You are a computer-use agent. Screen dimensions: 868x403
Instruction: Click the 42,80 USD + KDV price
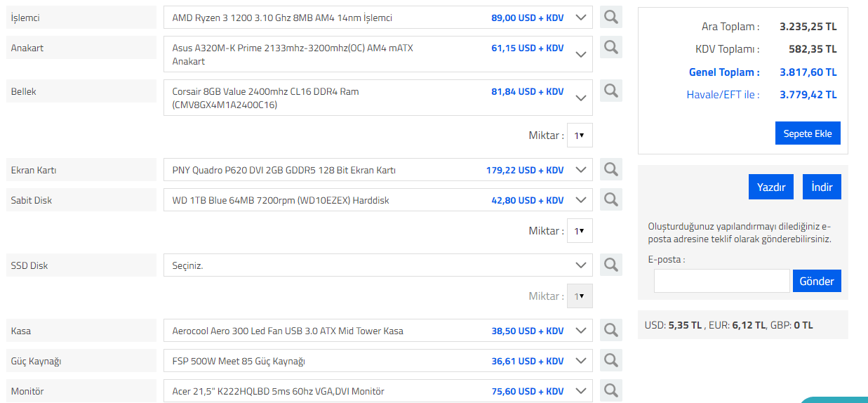pos(528,200)
